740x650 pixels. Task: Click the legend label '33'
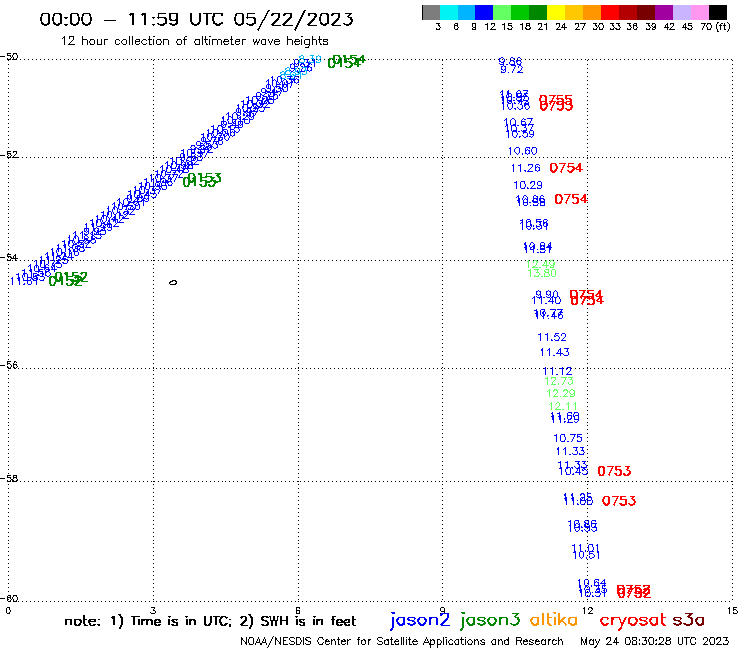point(614,27)
